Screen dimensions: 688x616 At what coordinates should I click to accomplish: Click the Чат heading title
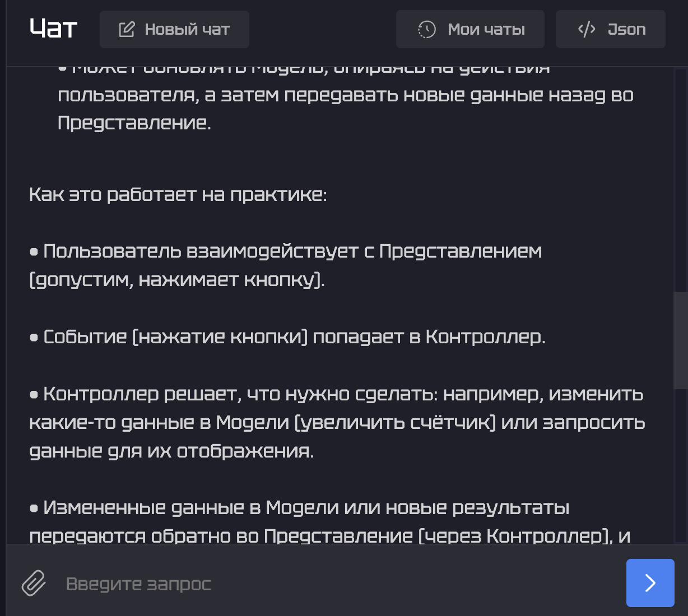(x=53, y=28)
